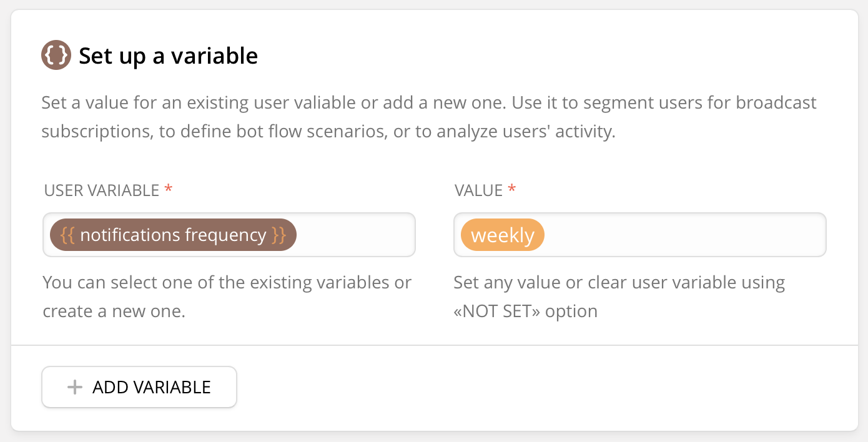Click the plus icon in Add Variable
868x442 pixels.
75,388
